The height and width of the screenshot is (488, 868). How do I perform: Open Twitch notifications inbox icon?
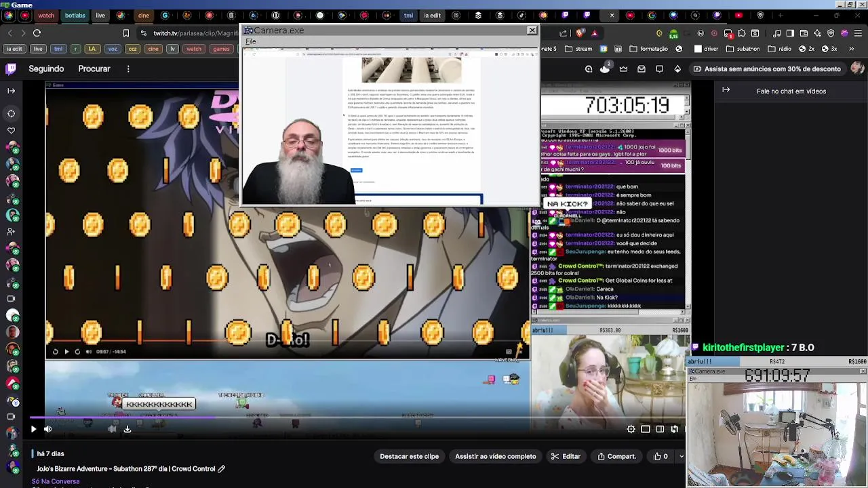(x=642, y=68)
